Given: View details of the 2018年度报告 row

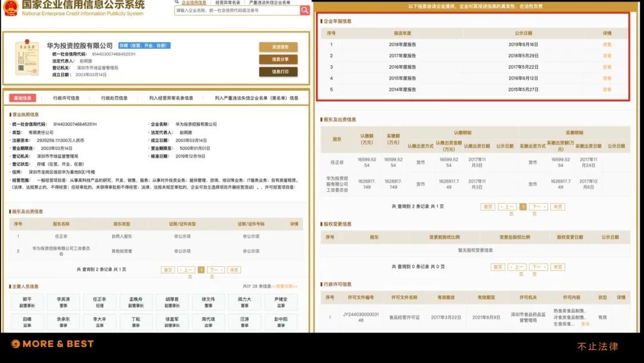Looking at the screenshot, I should pos(607,44).
